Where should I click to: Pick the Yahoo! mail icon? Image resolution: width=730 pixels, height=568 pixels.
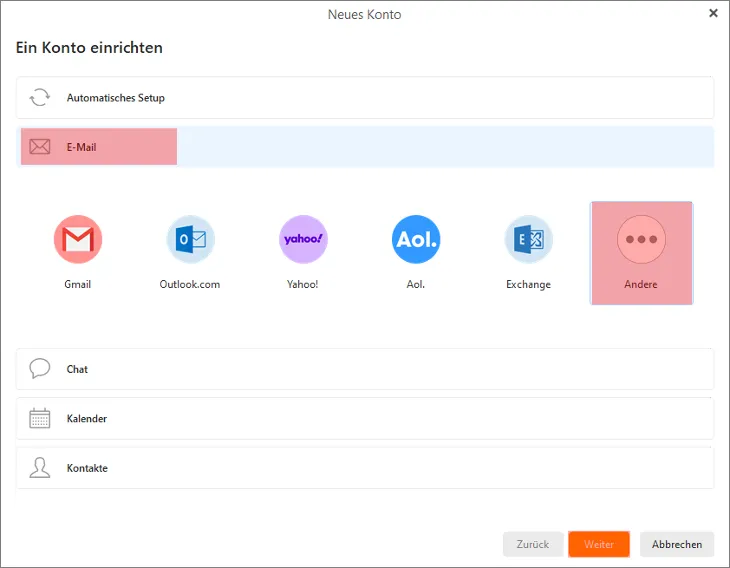pyautogui.click(x=304, y=239)
